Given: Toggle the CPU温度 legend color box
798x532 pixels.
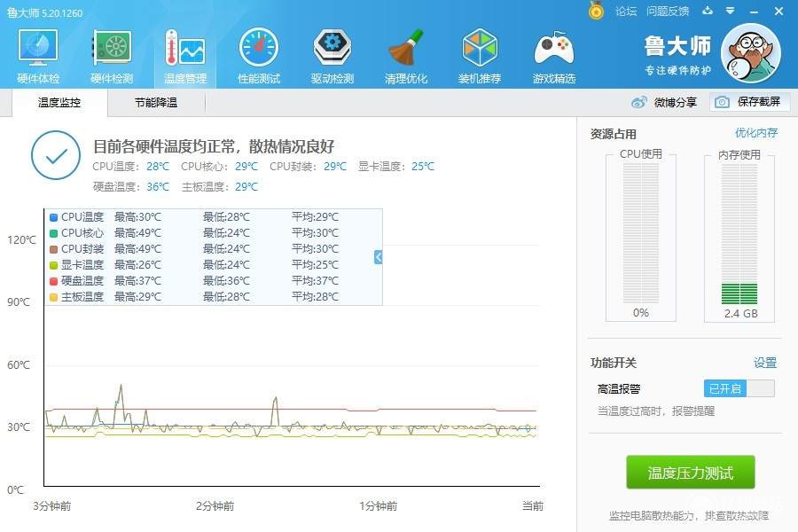Looking at the screenshot, I should [53, 217].
